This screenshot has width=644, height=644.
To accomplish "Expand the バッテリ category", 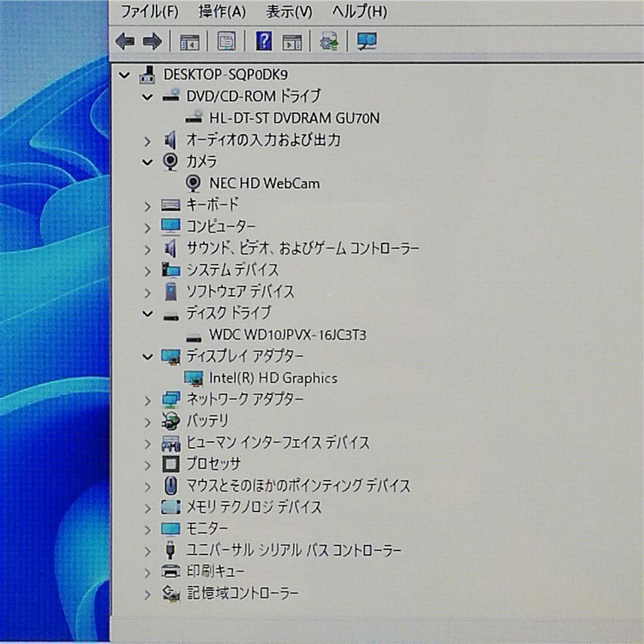I will tap(147, 422).
